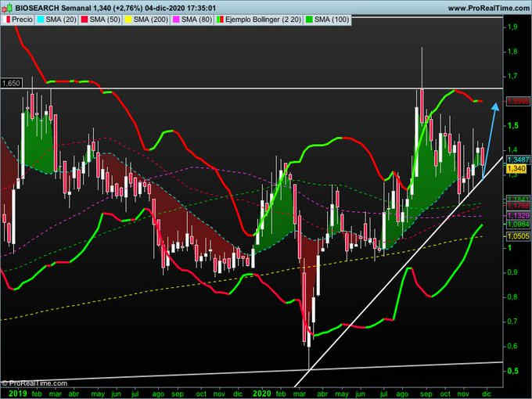
Task: Click the www.ProRealTime.com link in the header
Action: pos(488,8)
